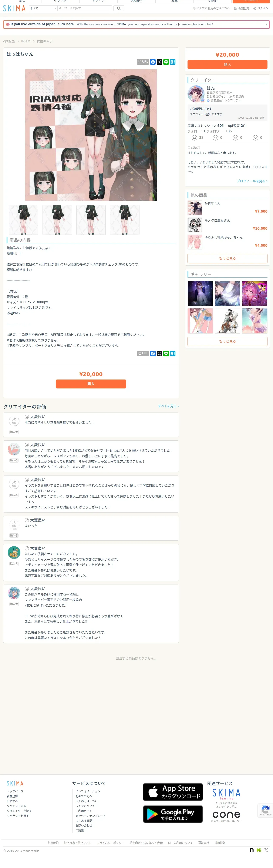
Task: Open 好青年くん product thumbnail
Action: (195, 208)
